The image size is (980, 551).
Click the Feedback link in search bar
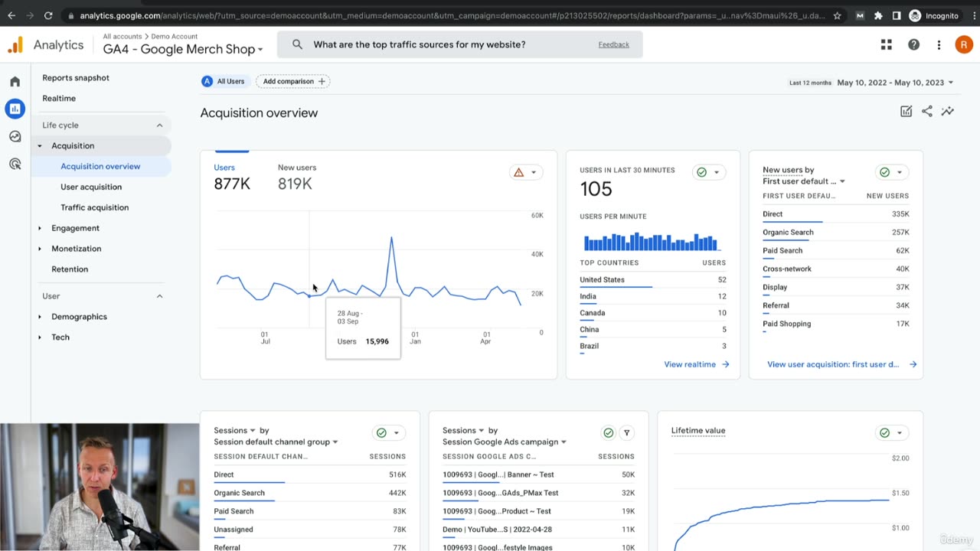click(x=613, y=44)
